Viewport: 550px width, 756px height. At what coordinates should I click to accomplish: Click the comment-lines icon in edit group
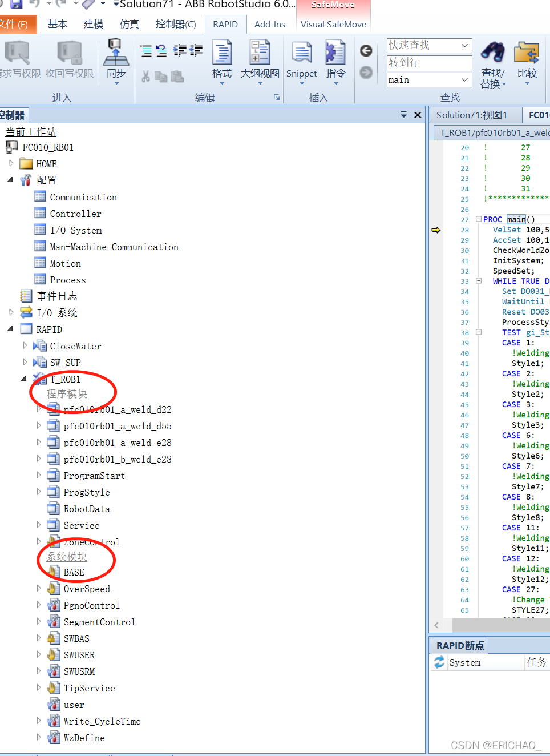[147, 51]
